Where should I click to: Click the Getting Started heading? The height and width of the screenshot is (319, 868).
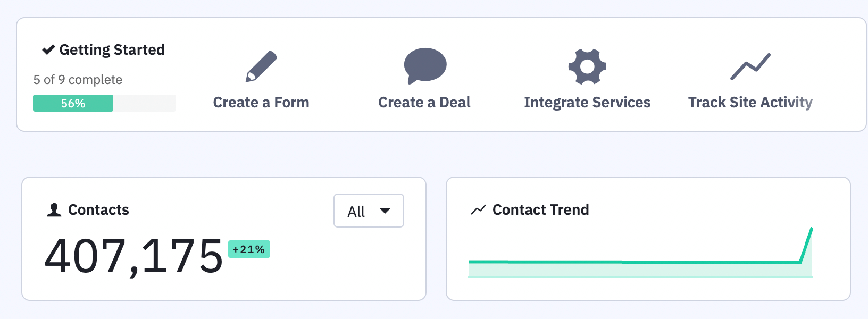point(112,50)
